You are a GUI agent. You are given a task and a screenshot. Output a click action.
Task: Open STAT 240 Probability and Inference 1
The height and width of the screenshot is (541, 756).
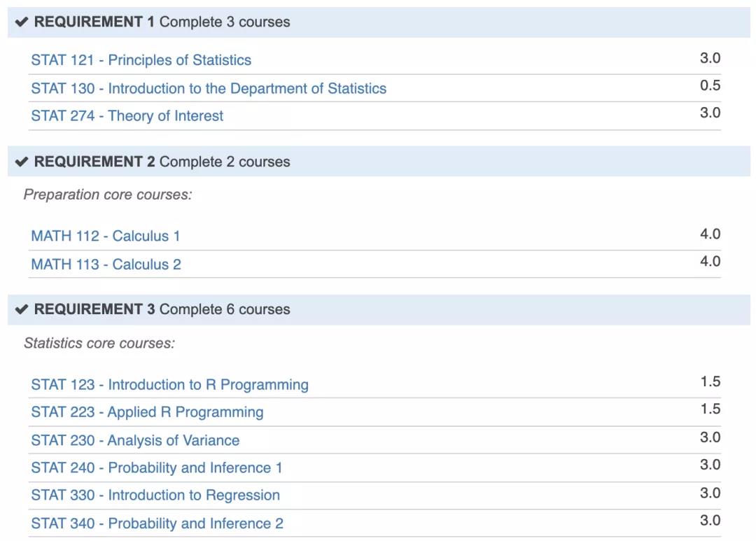(156, 468)
